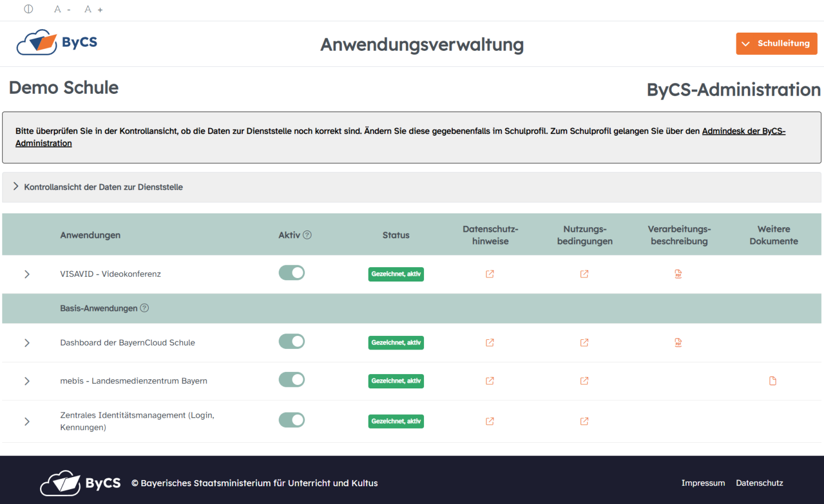Click the ByCS cloud logo in header

[57, 42]
